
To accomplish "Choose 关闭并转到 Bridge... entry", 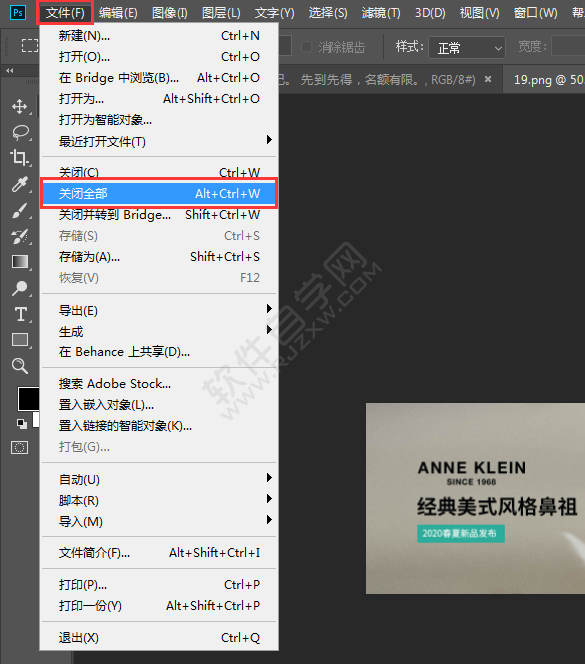I will tap(159, 215).
